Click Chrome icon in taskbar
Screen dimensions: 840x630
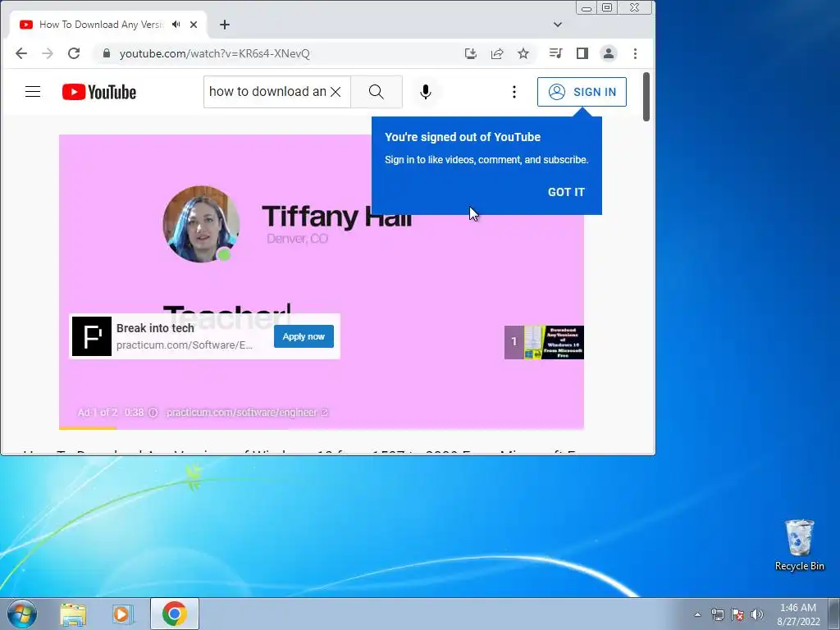click(x=175, y=614)
